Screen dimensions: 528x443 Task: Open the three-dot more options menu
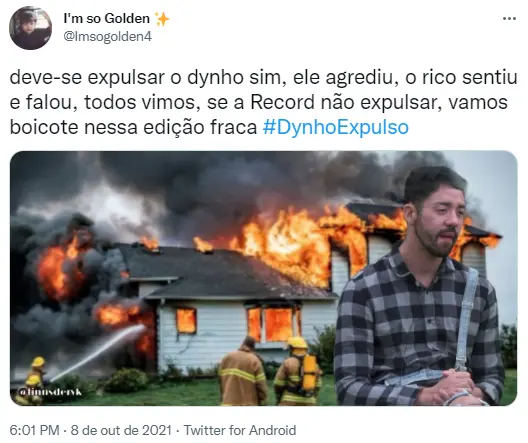[x=509, y=19]
